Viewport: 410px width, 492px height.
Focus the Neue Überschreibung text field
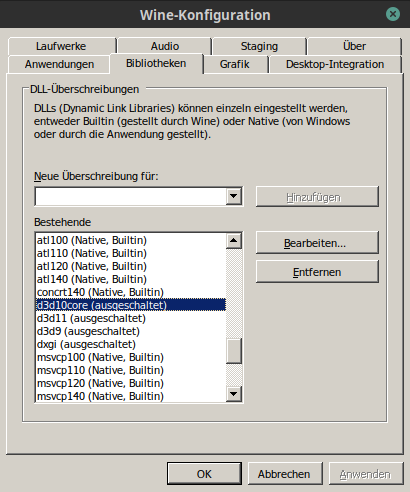coord(130,196)
